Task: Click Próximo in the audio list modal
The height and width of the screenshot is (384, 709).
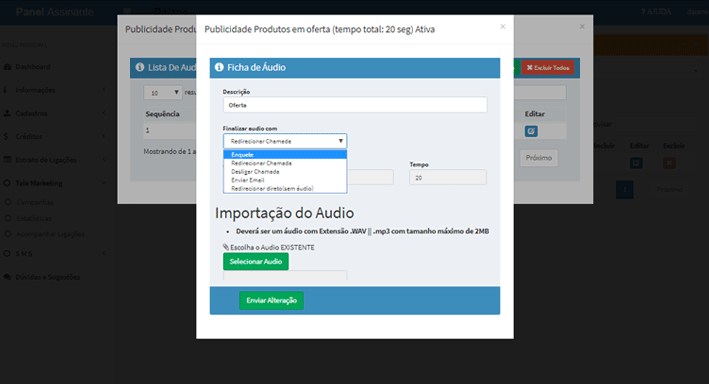Action: click(x=539, y=158)
